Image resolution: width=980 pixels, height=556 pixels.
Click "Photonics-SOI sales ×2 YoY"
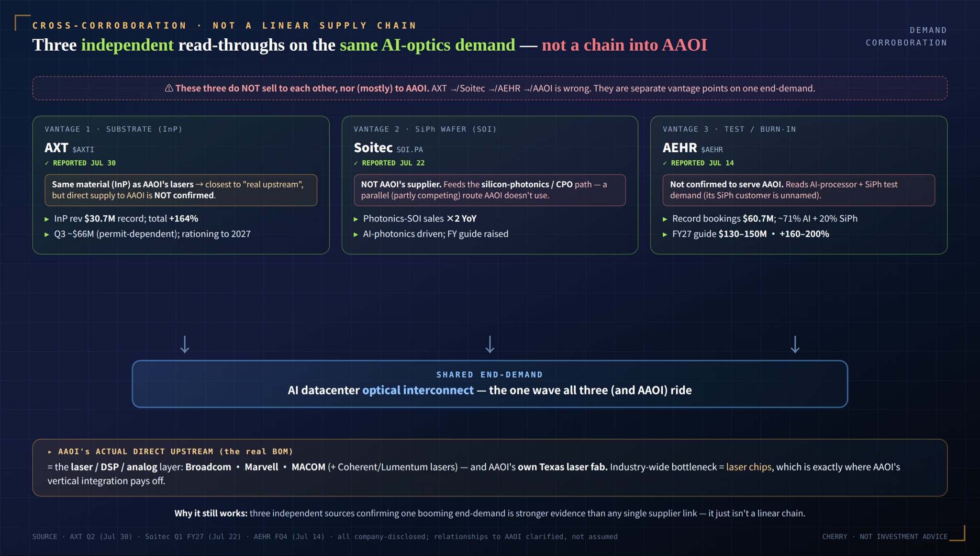coord(420,219)
